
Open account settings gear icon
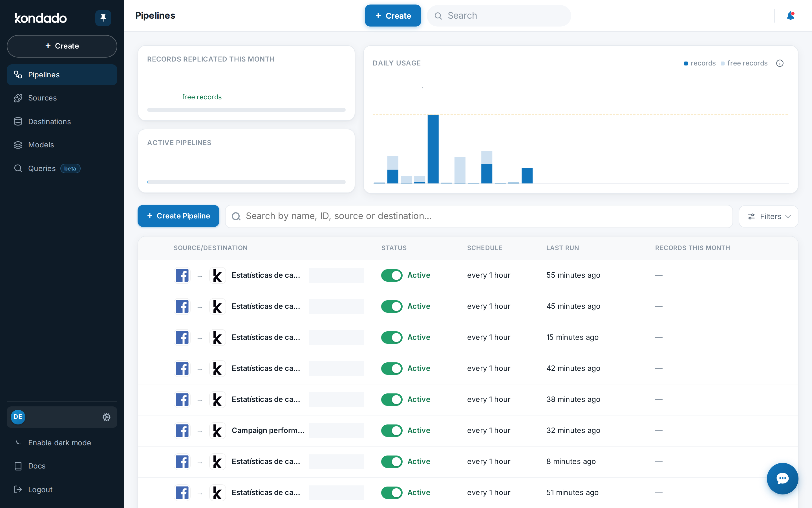[106, 417]
